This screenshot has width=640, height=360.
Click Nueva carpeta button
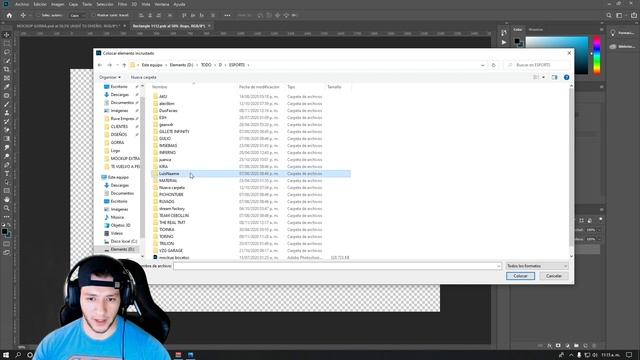coord(143,77)
